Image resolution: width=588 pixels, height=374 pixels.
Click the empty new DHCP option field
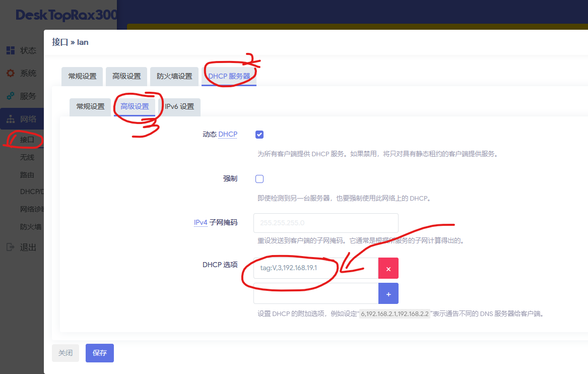(315, 293)
